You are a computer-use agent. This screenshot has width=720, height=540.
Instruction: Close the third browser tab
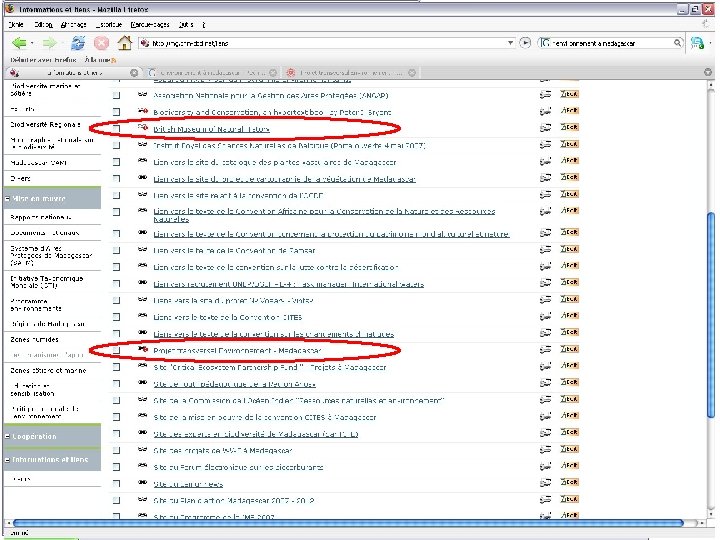(x=412, y=73)
